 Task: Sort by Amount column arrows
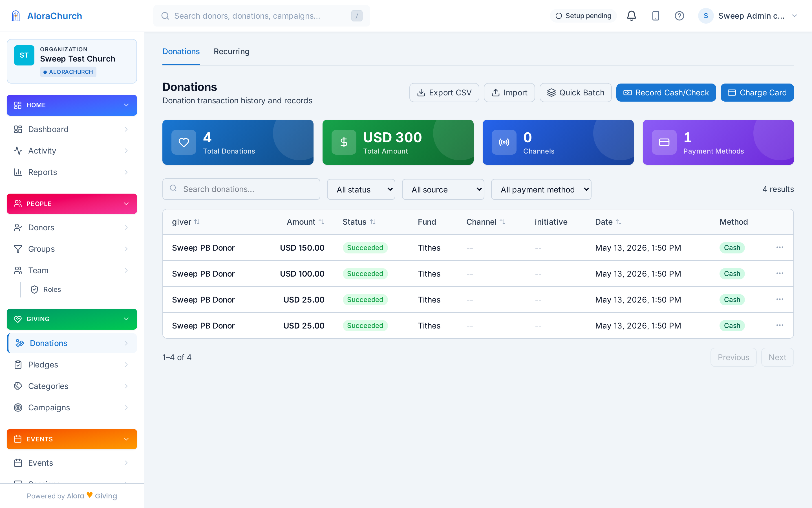(x=321, y=222)
